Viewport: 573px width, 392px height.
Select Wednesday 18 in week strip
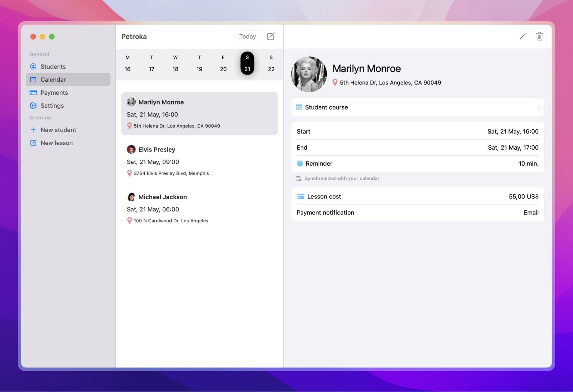tap(175, 63)
